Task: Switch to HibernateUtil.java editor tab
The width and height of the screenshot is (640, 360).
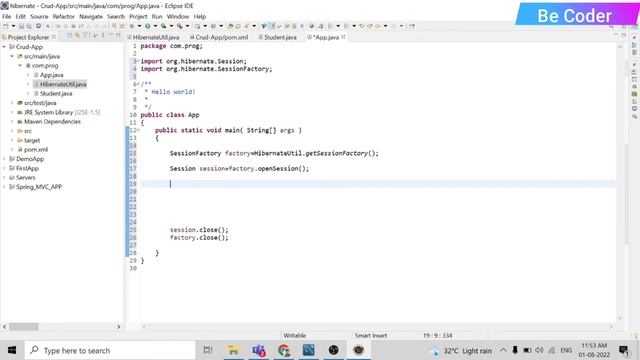Action: coord(153,37)
